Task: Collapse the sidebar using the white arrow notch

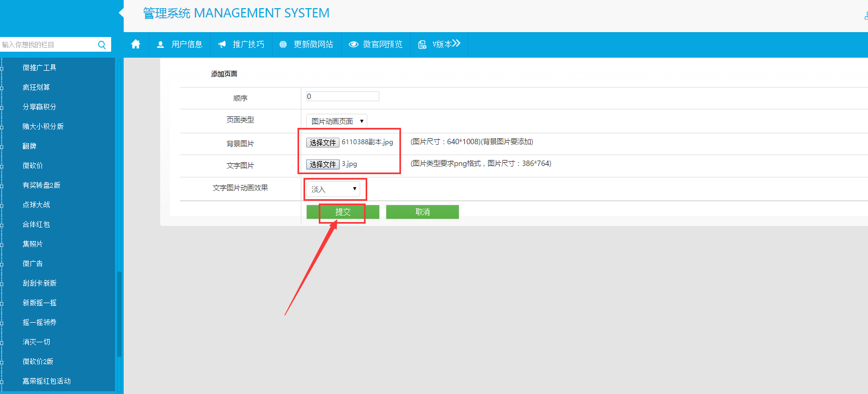Action: [x=121, y=12]
